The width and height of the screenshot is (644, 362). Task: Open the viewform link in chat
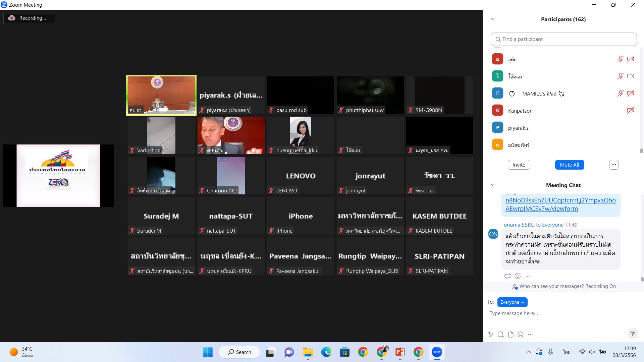tap(560, 204)
